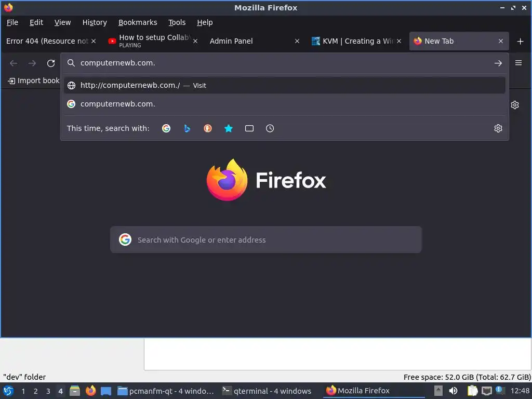
Task: Switch to virtual desktop 1
Action: [23, 391]
